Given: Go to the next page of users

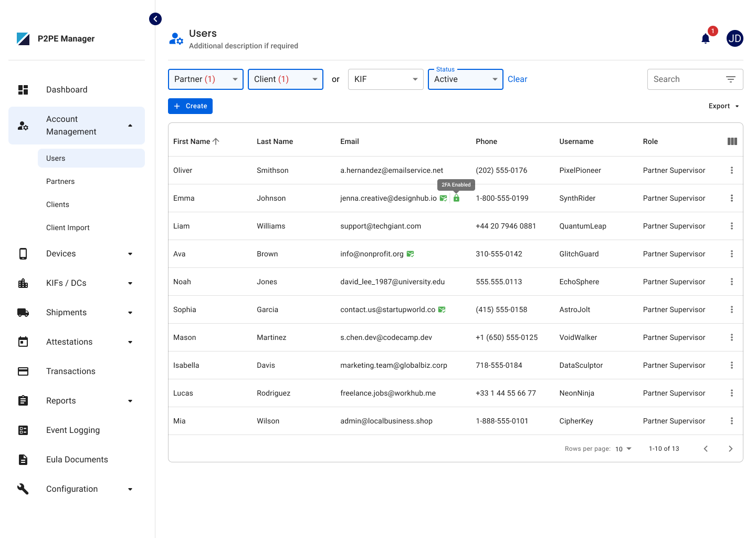Looking at the screenshot, I should (731, 449).
